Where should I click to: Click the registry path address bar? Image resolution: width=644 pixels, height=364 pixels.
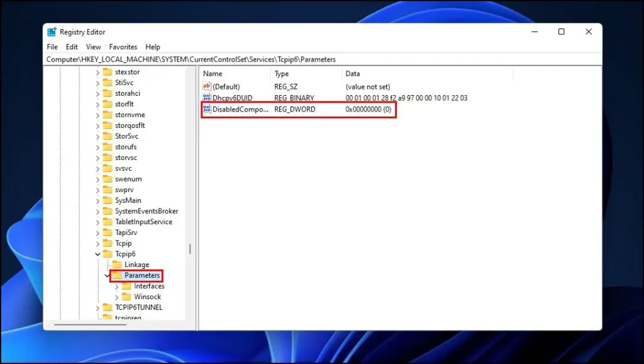(323, 59)
